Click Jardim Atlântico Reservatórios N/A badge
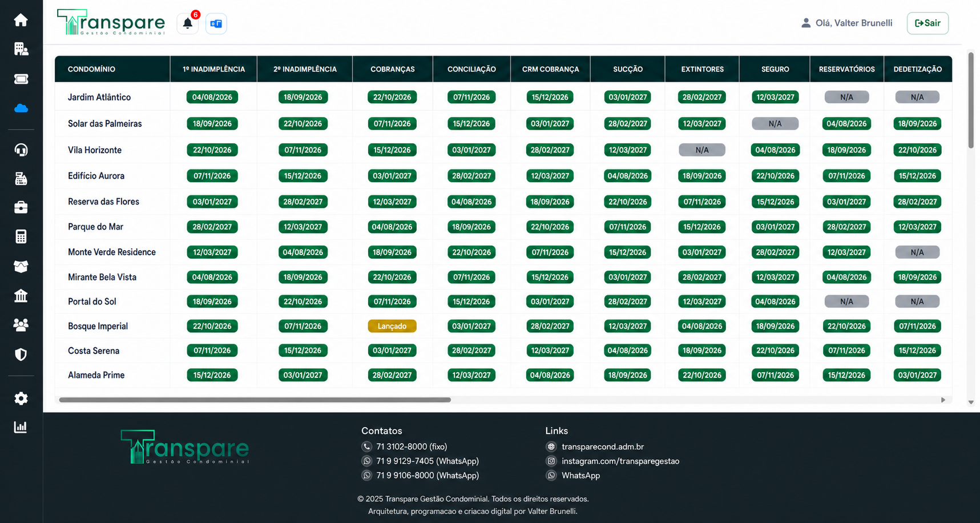Screen dimensions: 980x523 click(x=846, y=97)
